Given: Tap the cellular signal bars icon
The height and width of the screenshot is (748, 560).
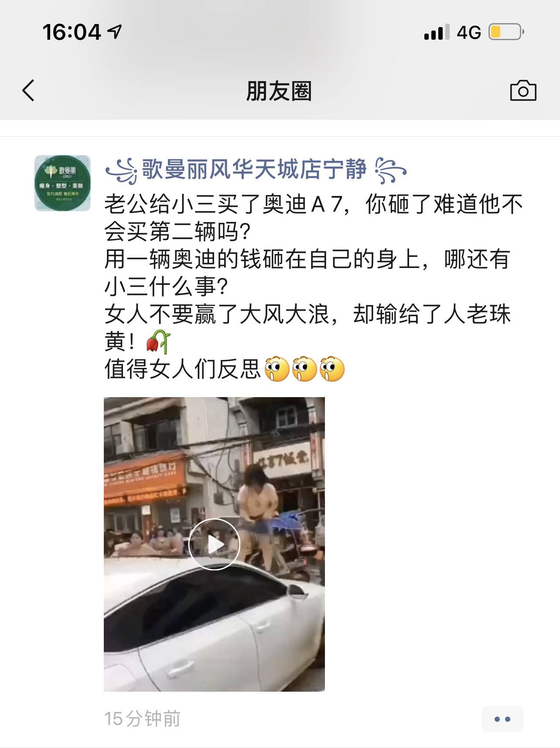Looking at the screenshot, I should pos(437,32).
